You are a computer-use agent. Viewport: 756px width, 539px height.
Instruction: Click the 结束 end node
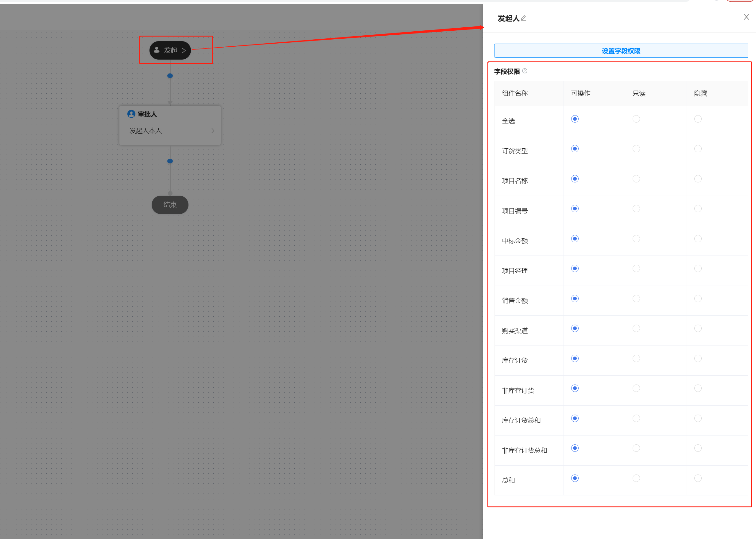pos(170,205)
